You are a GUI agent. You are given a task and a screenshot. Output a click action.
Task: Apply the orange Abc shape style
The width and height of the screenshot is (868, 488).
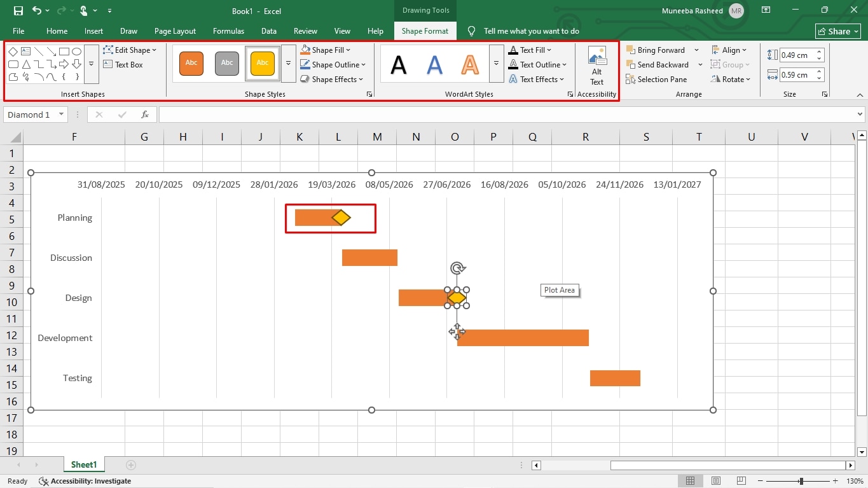pos(191,62)
